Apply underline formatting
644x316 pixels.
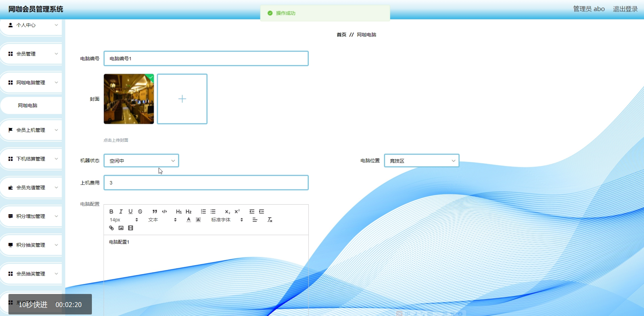point(131,212)
